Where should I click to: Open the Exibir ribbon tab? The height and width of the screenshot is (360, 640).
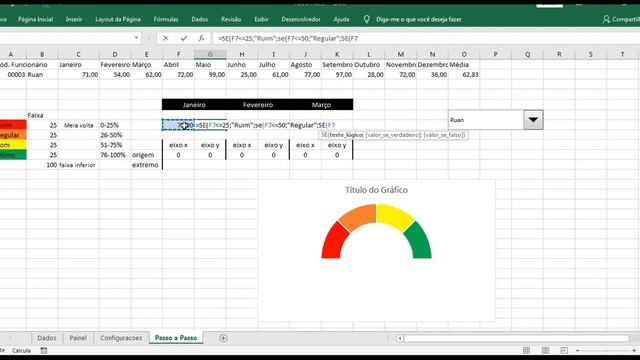click(x=261, y=19)
